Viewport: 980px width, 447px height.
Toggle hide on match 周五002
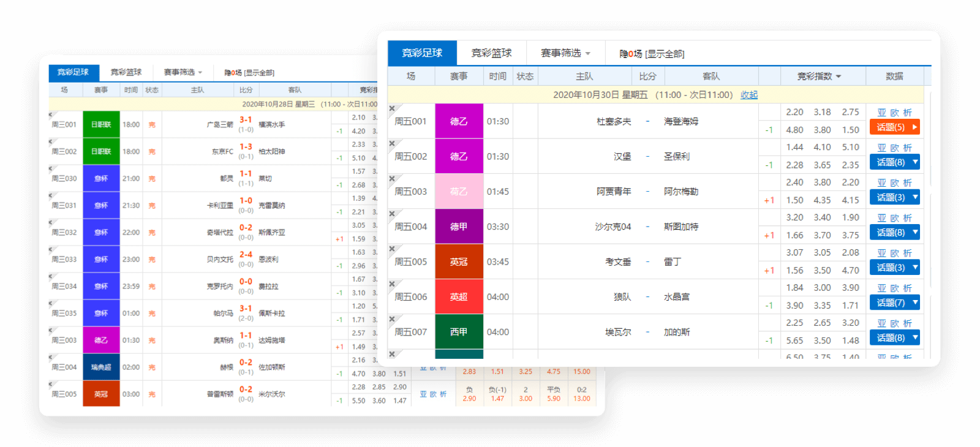tap(392, 144)
